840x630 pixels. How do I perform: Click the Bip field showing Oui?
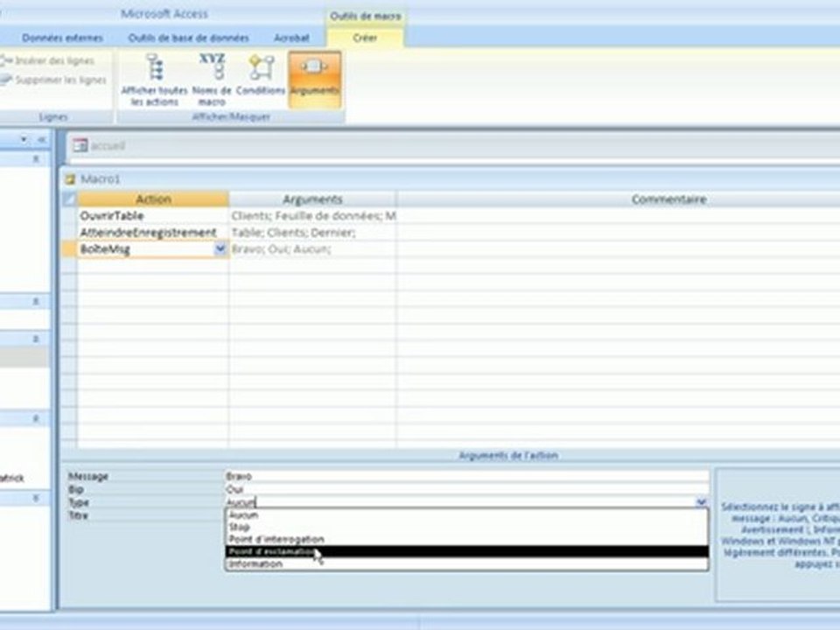pyautogui.click(x=466, y=489)
